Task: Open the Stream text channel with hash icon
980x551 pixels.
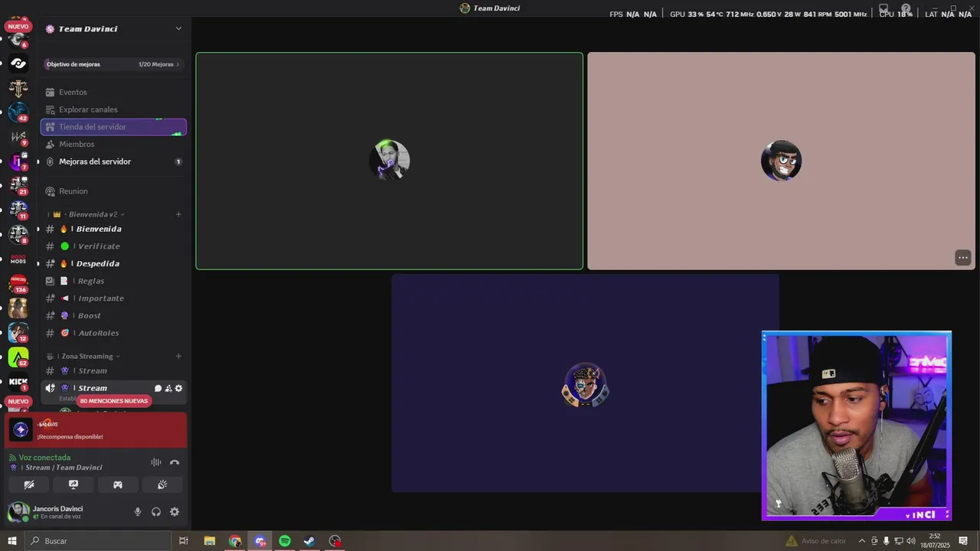Action: coord(113,371)
